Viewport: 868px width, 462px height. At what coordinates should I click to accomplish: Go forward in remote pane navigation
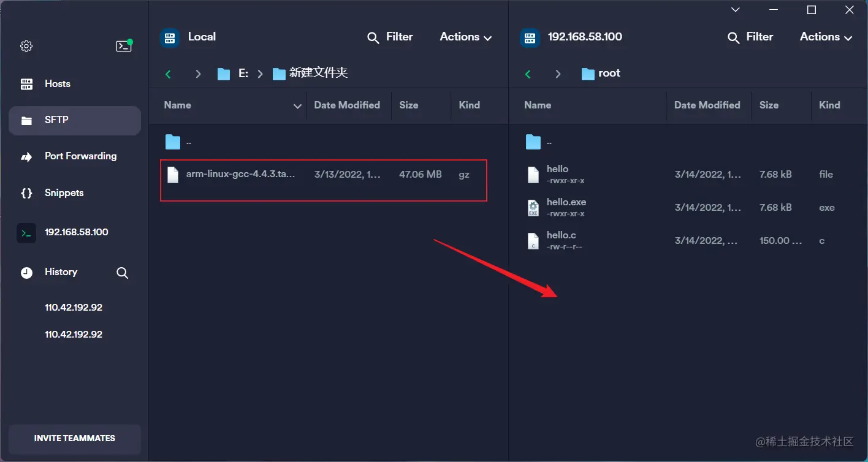point(558,74)
